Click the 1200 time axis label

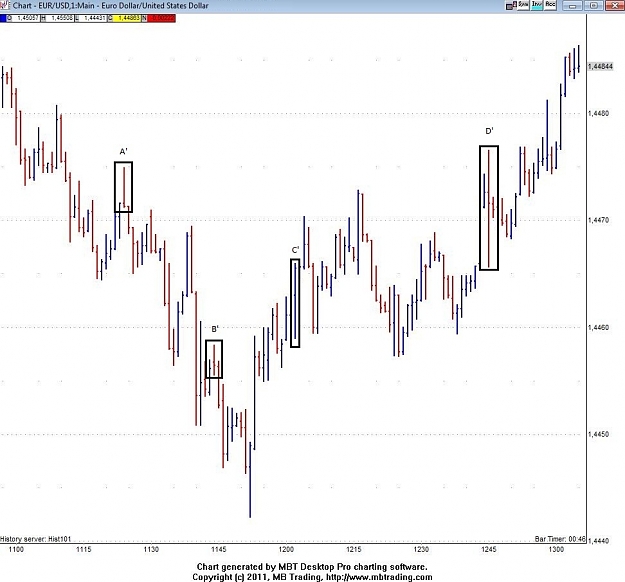click(286, 549)
